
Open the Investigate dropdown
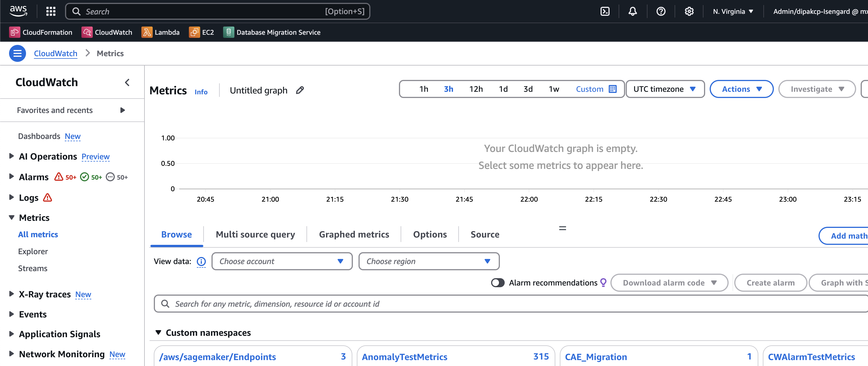click(x=817, y=89)
